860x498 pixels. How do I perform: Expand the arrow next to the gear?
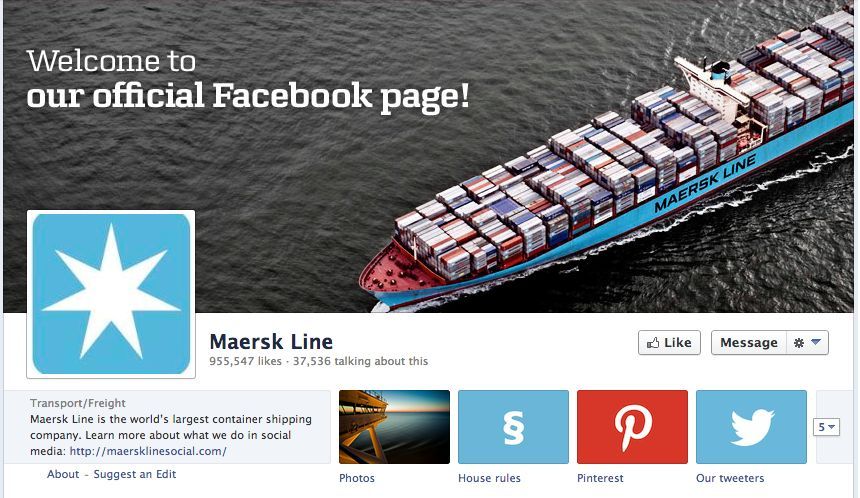(x=816, y=342)
